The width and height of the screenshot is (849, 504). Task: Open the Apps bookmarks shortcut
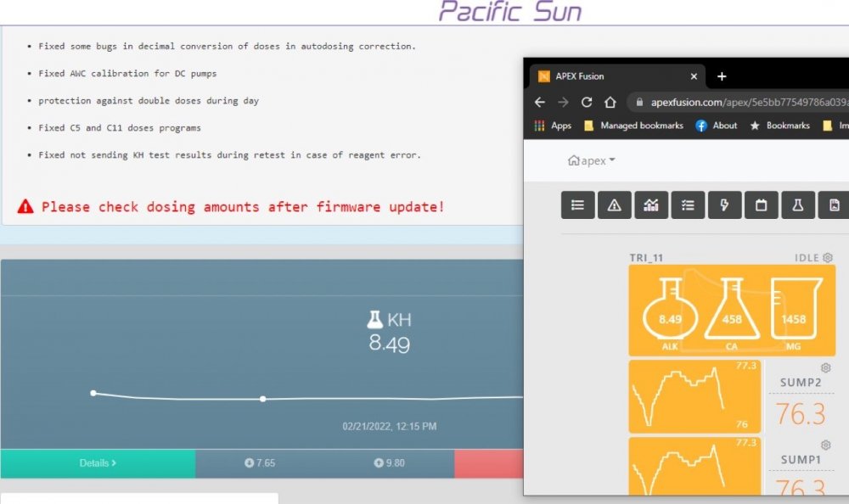[x=553, y=126]
